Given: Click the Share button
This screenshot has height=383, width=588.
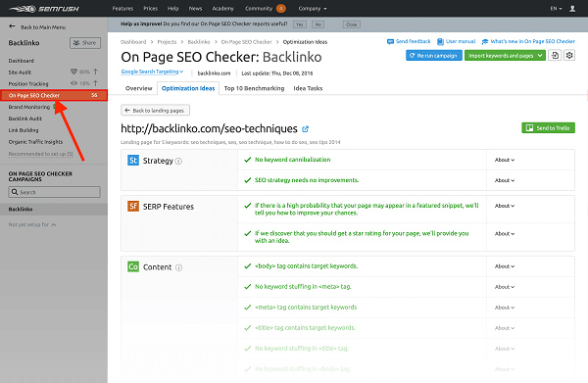Looking at the screenshot, I should (85, 43).
